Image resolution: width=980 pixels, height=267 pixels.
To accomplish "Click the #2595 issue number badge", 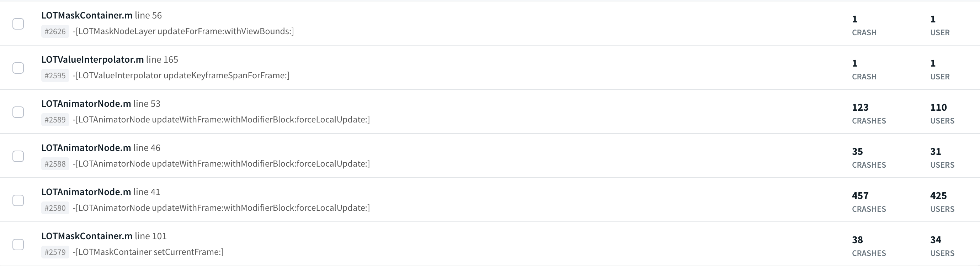I will 55,75.
